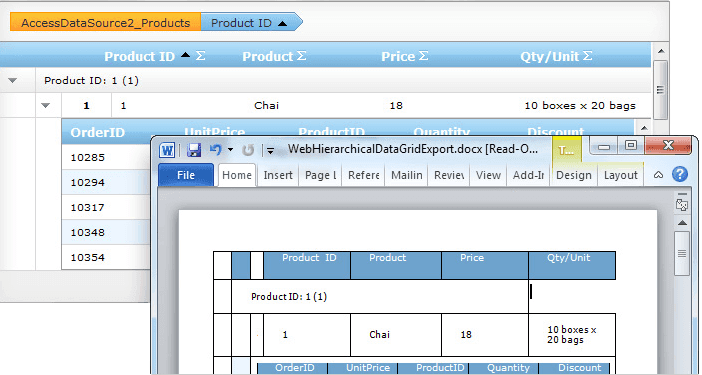Minimize the ribbon with the caret icon
Viewport: 702px width, 375px height.
pyautogui.click(x=658, y=175)
